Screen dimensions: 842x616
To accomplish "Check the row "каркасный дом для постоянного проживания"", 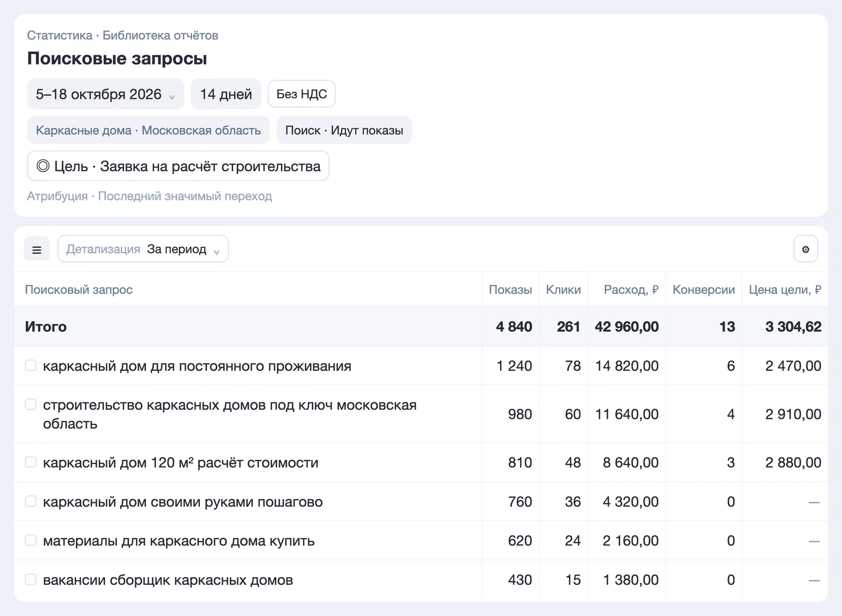I will point(31,366).
